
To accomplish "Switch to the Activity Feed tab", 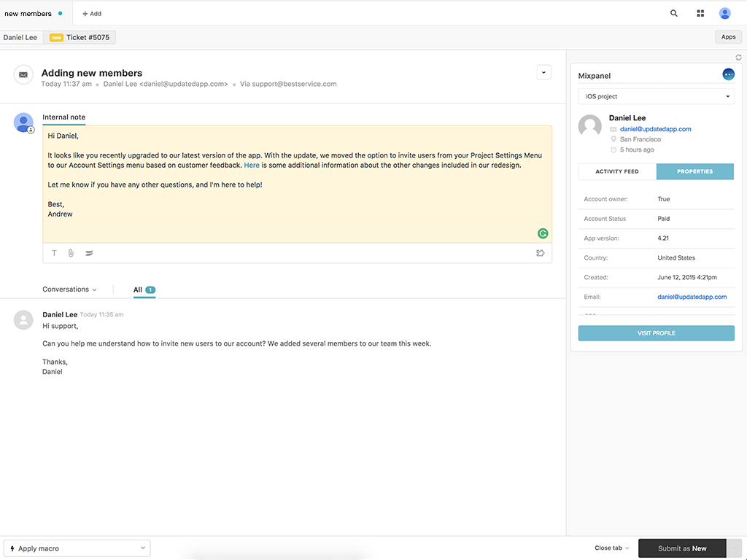I will [617, 171].
